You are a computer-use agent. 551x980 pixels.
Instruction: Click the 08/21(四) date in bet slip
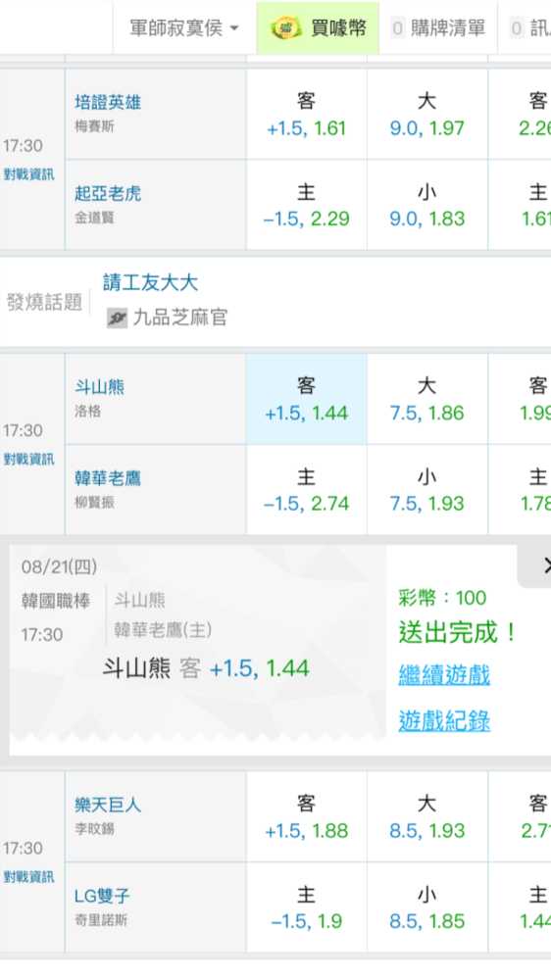tap(60, 566)
